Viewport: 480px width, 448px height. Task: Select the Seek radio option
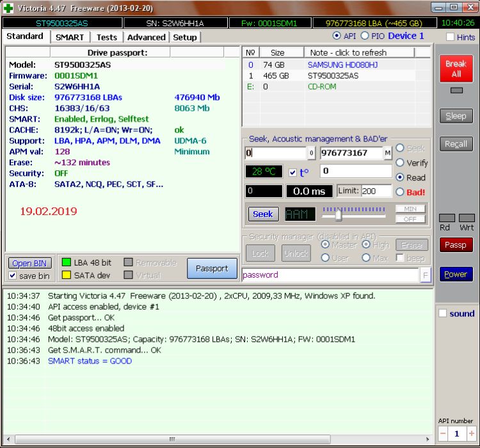point(400,148)
